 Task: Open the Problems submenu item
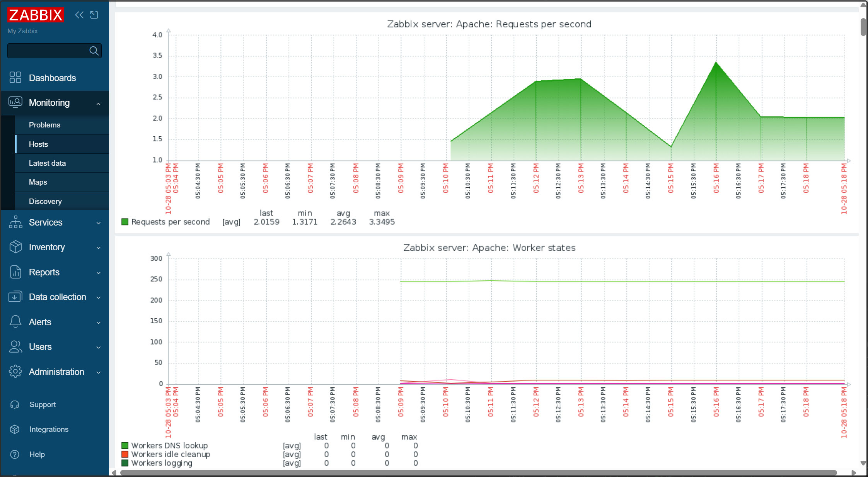click(44, 125)
